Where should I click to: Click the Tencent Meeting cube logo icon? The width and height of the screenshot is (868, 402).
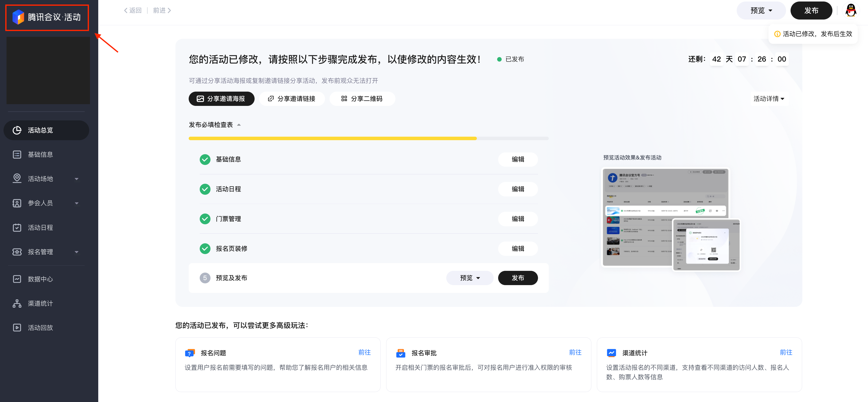click(x=18, y=17)
